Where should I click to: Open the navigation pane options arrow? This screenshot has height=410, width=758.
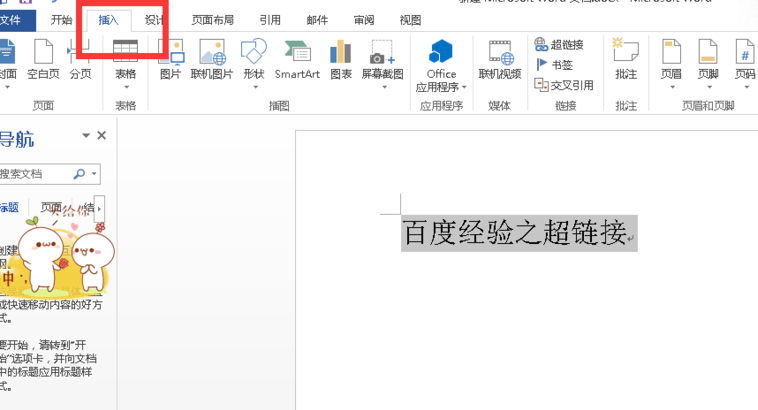[x=86, y=135]
